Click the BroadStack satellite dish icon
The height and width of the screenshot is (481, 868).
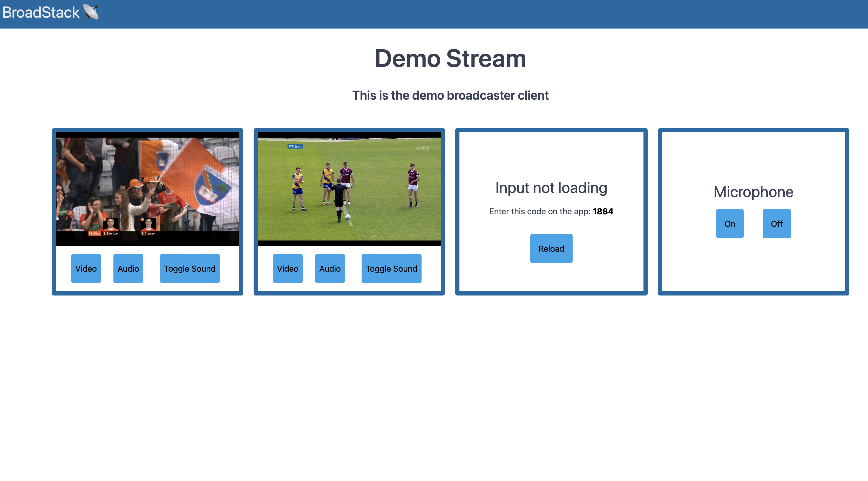coord(91,12)
